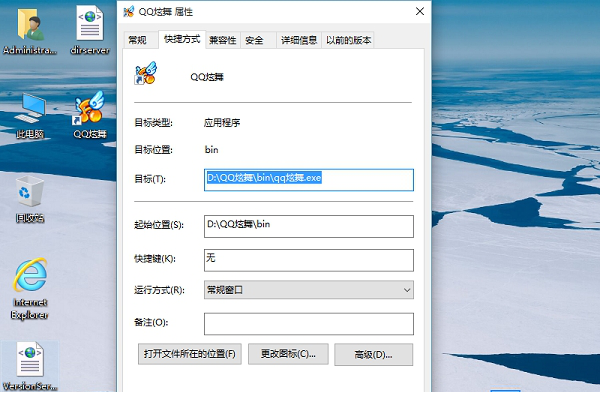Click the QQ炫舞 icon in the dialog title bar
Viewport: 600px width, 407px height.
129,11
